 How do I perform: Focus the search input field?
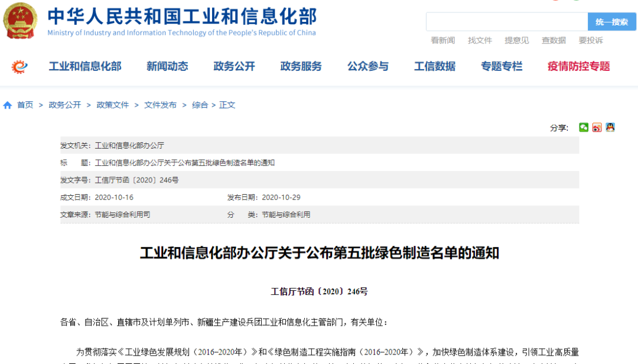pyautogui.click(x=506, y=22)
